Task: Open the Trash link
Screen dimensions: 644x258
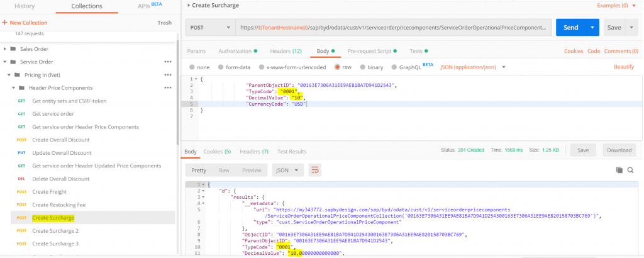Action: (164, 23)
